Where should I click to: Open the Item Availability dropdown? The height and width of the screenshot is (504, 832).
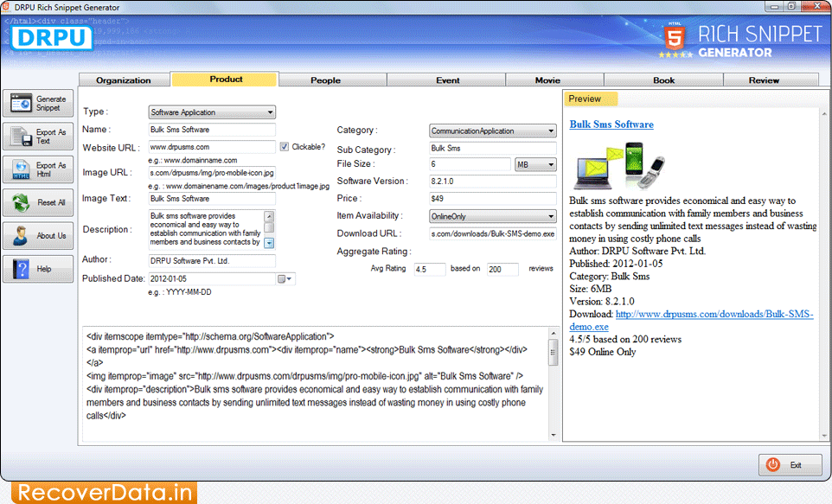pyautogui.click(x=492, y=216)
